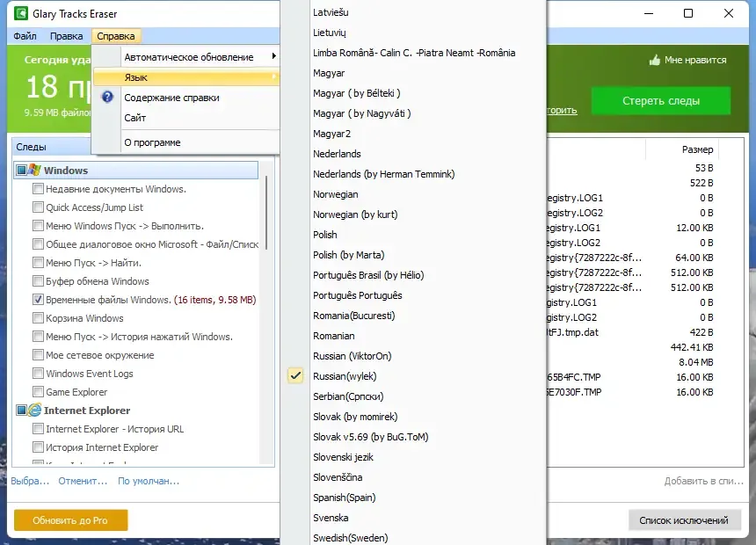Select Russian (ViktorOn) language
The image size is (756, 545).
click(352, 356)
